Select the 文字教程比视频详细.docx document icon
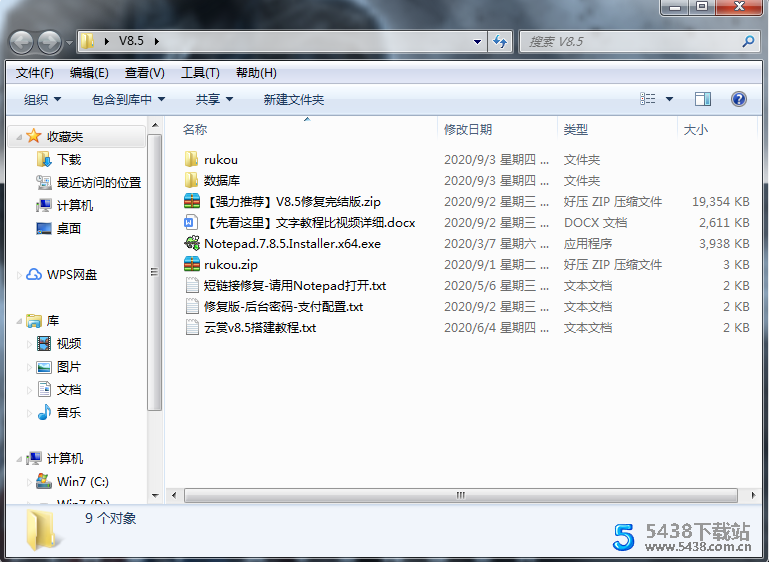The height and width of the screenshot is (562, 769). pyautogui.click(x=191, y=222)
